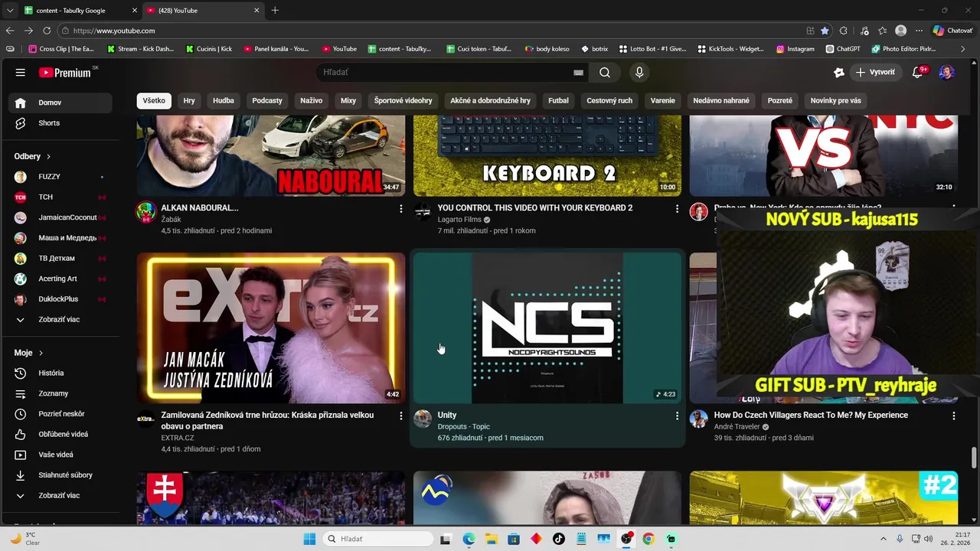The image size is (980, 551).
Task: Expand the Moje section header
Action: (29, 353)
